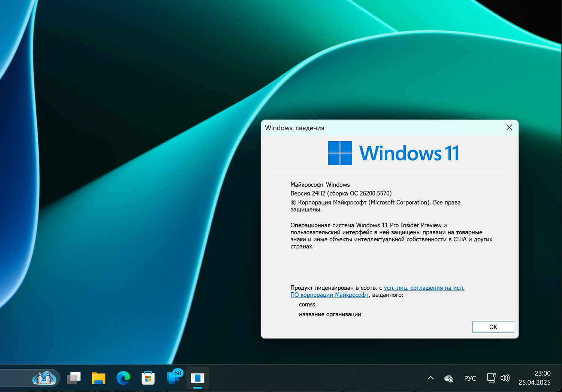The height and width of the screenshot is (392, 562).
Task: Click the "Windows: сведения" title text
Action: tap(294, 128)
